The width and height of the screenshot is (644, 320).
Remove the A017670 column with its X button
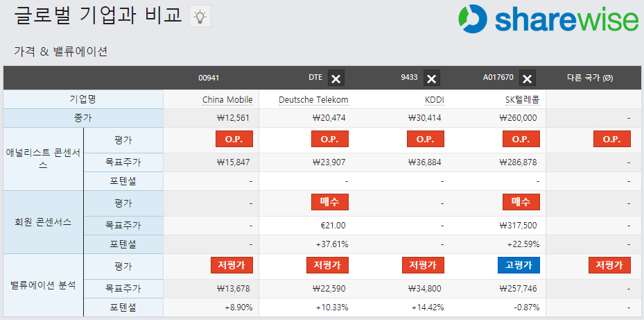528,78
